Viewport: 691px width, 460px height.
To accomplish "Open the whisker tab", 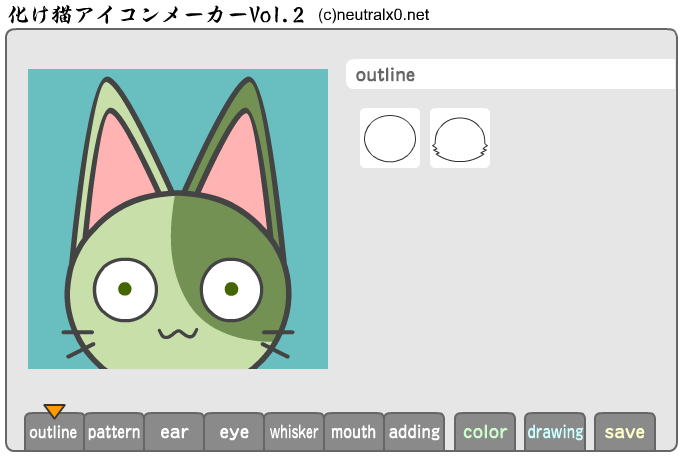I will point(294,432).
